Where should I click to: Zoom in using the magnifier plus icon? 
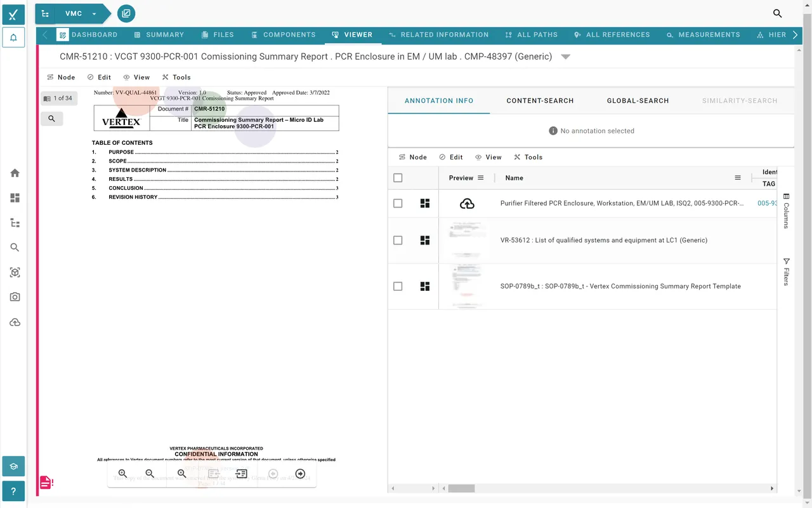[122, 473]
